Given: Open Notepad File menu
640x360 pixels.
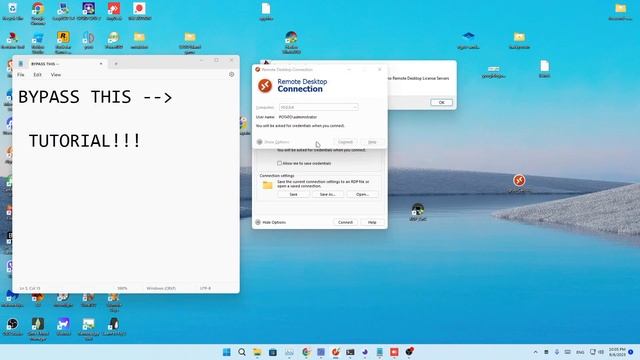Looking at the screenshot, I should coord(21,75).
